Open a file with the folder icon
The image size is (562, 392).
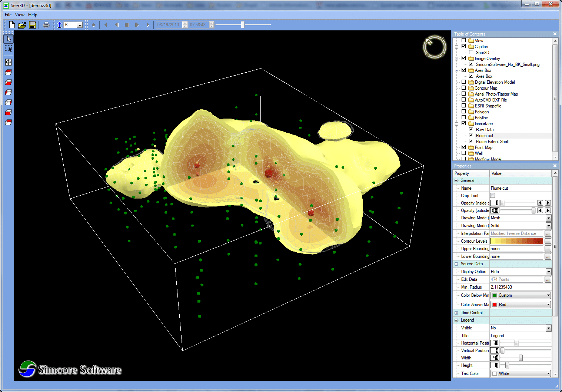(22, 25)
